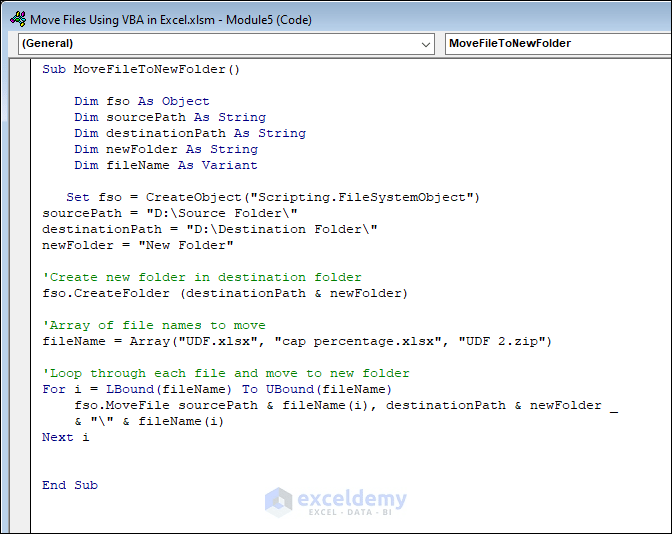Viewport: 672px width, 534px height.
Task: Open the (General) object dropdown
Action: pyautogui.click(x=226, y=44)
